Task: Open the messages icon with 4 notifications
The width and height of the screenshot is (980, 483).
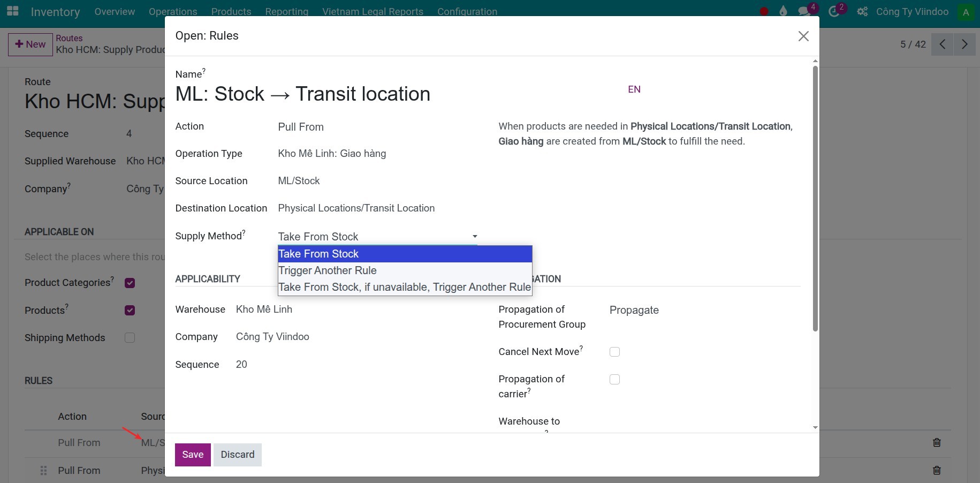Action: pyautogui.click(x=804, y=11)
